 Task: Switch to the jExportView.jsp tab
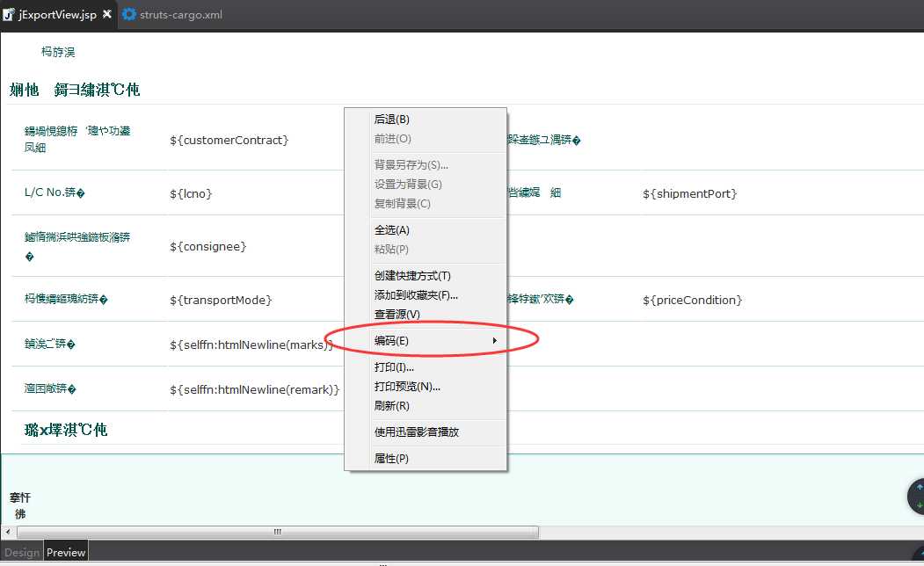pyautogui.click(x=57, y=15)
